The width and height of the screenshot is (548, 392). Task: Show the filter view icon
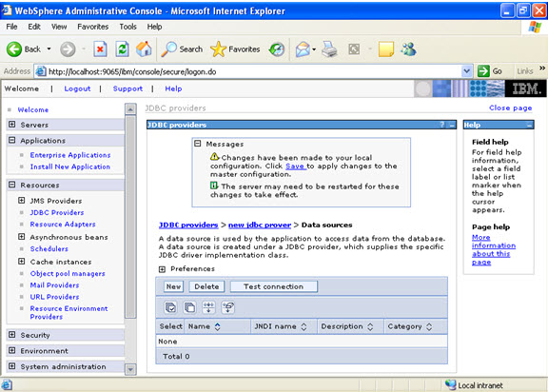[208, 307]
